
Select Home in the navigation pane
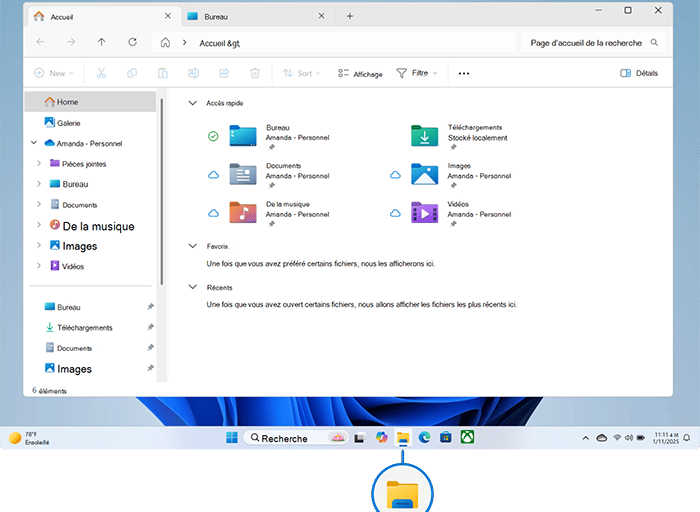point(91,102)
